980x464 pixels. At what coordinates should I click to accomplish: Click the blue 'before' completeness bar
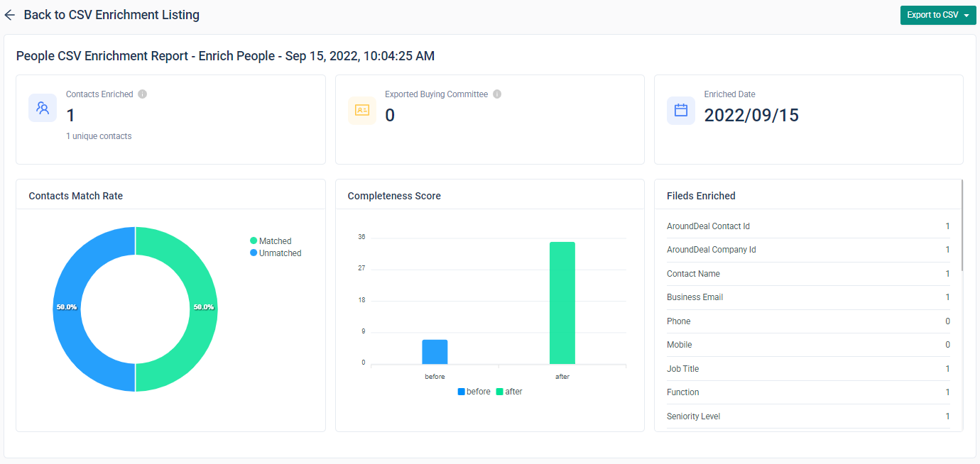click(x=435, y=352)
